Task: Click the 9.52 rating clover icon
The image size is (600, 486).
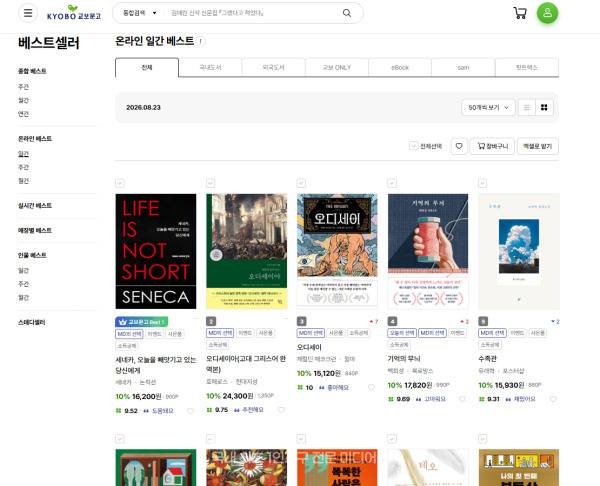Action: 119,411
